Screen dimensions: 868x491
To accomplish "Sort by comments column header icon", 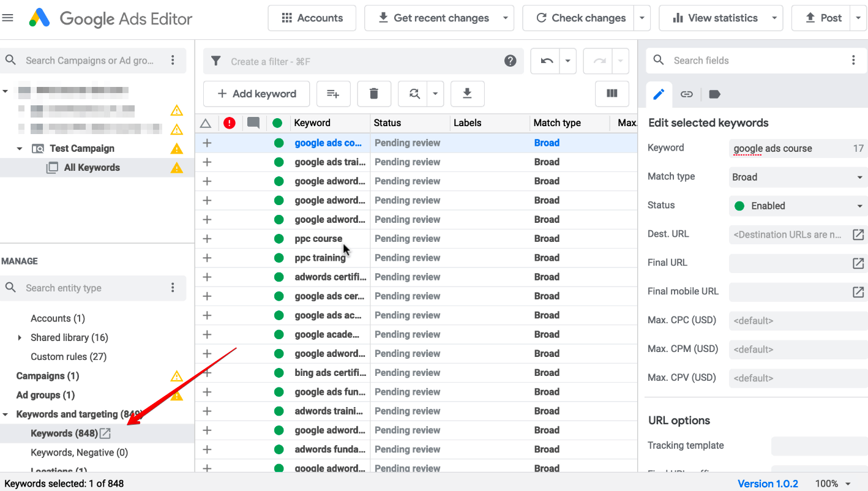I will pos(253,123).
